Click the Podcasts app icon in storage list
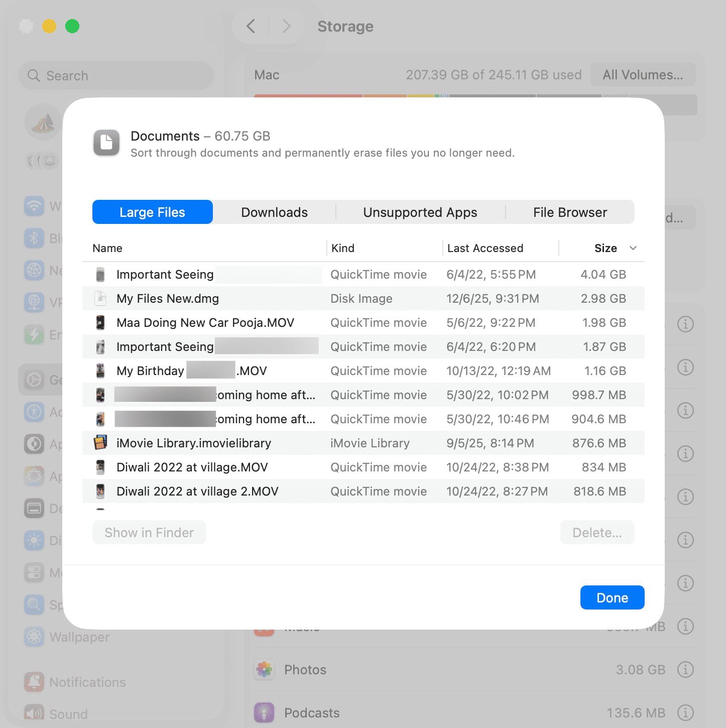The width and height of the screenshot is (726, 728). (264, 712)
